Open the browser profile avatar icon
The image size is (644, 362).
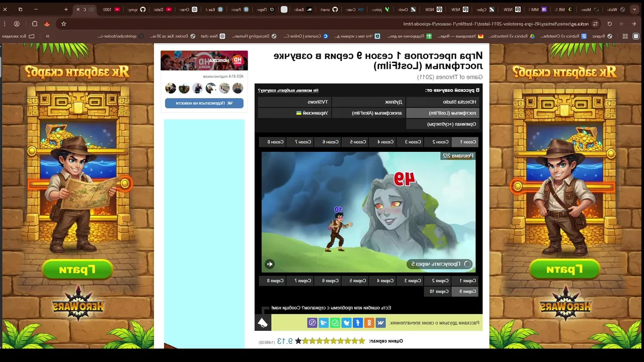tap(17, 24)
